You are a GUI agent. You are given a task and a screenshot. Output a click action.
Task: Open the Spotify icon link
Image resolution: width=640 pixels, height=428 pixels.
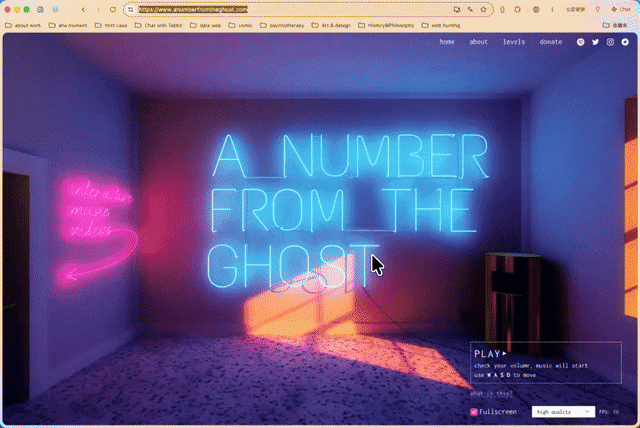(580, 42)
